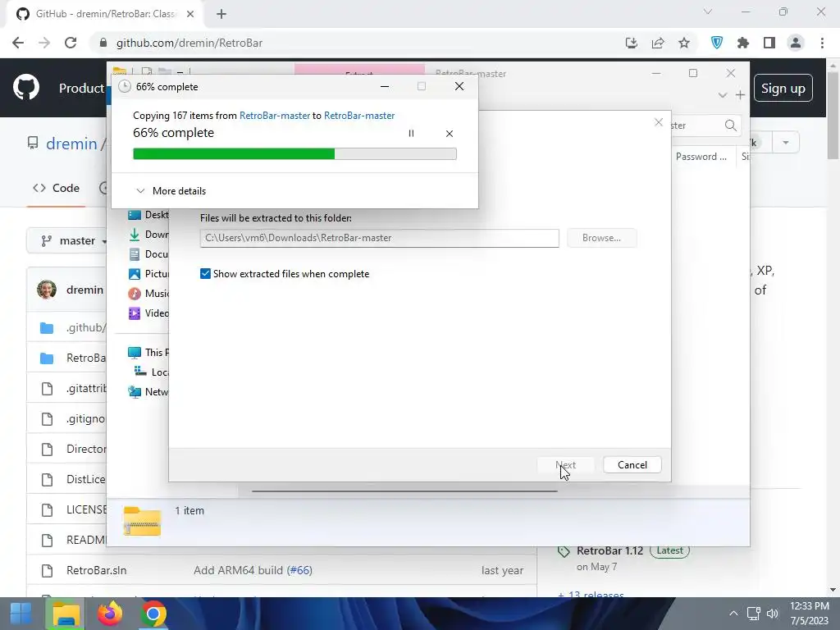Click the extraction folder path field
Screen dimensions: 840x630
pyautogui.click(x=379, y=238)
